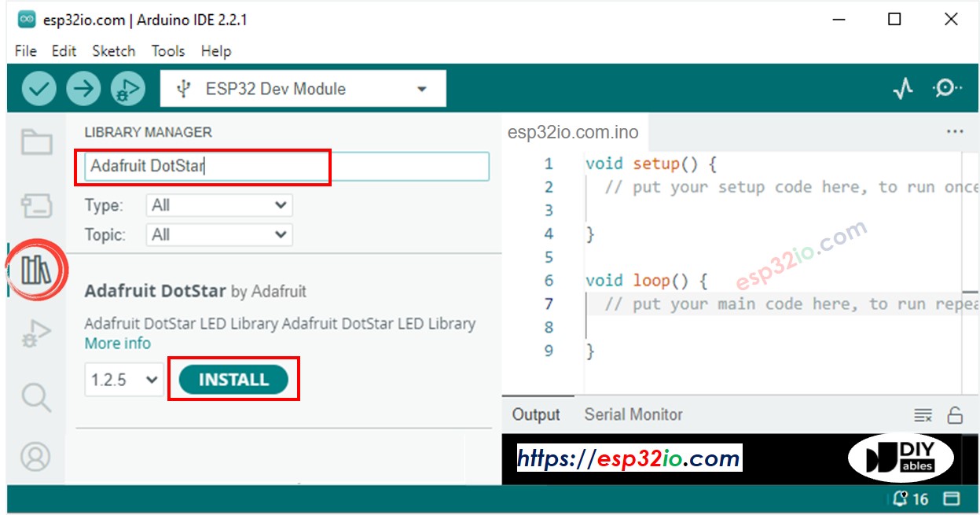The image size is (980, 515).
Task: Click INSTALL for Adafruit DotStar
Action: pyautogui.click(x=233, y=379)
